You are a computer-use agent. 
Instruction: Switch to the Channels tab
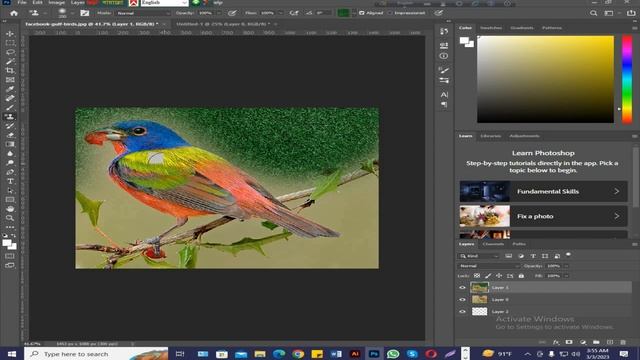tap(493, 244)
